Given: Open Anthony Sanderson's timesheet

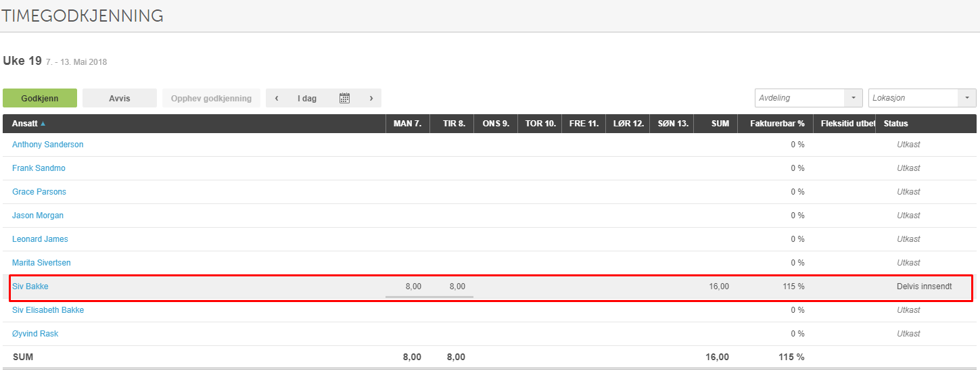Looking at the screenshot, I should pos(48,145).
